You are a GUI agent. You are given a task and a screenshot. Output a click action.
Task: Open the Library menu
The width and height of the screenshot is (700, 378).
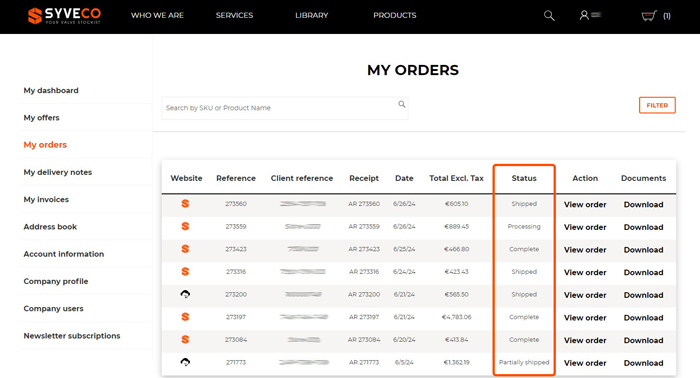312,15
